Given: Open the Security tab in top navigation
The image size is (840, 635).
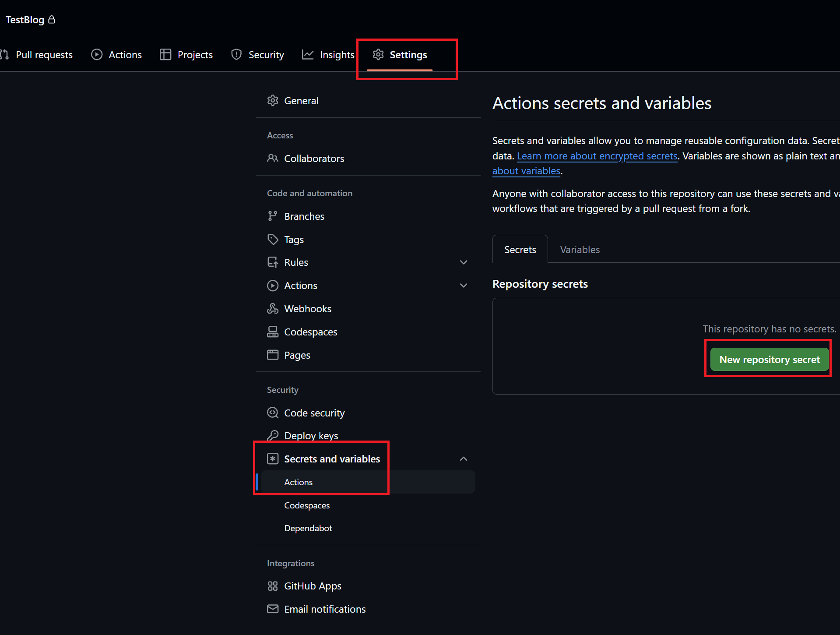Looking at the screenshot, I should (257, 55).
